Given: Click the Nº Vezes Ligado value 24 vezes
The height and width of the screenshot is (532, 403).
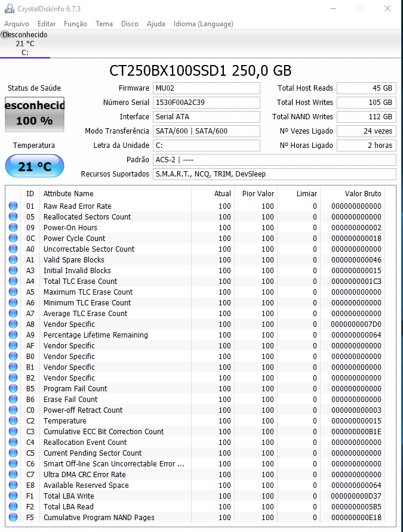Looking at the screenshot, I should click(x=367, y=131).
